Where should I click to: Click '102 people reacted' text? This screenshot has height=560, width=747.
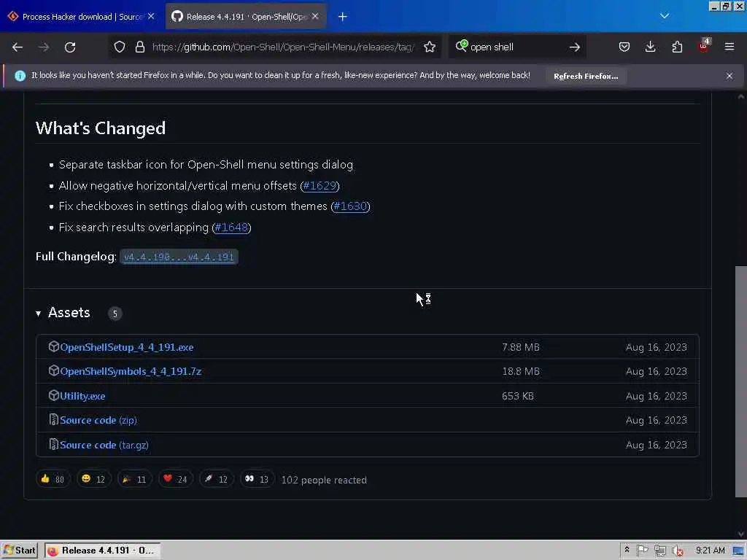pos(324,480)
